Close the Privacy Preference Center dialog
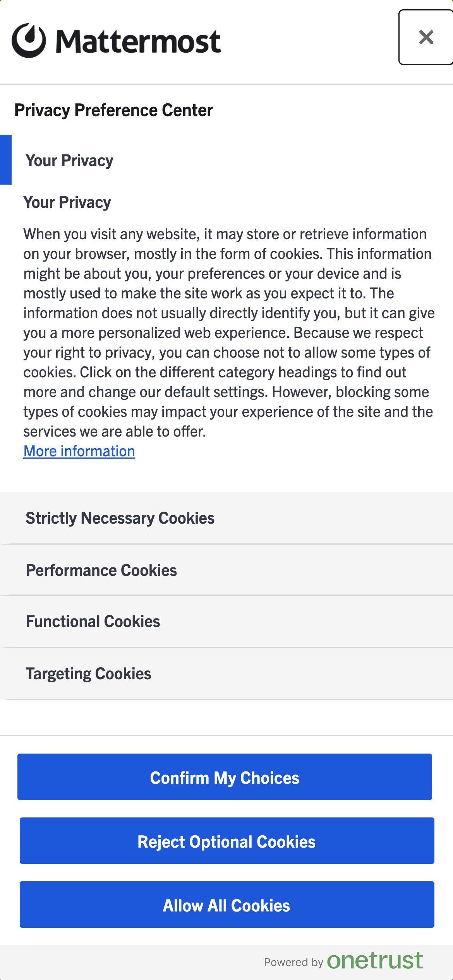The image size is (453, 980). pos(426,37)
